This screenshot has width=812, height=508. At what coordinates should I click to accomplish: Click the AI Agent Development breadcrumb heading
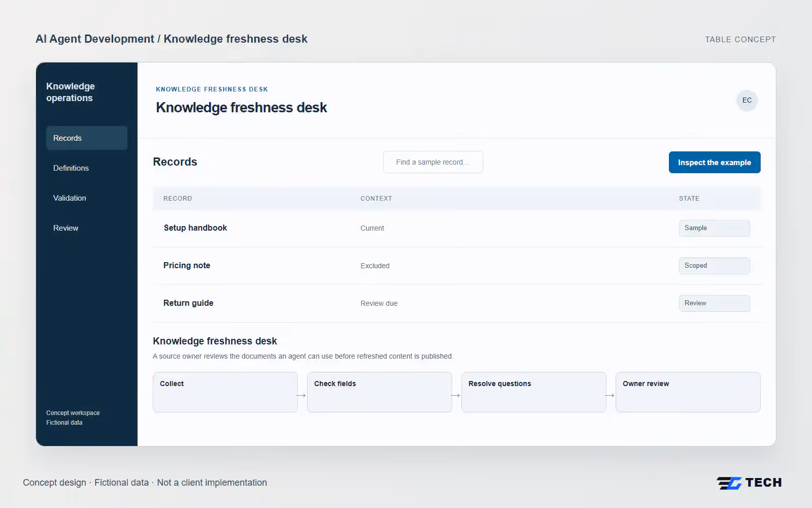coord(172,39)
